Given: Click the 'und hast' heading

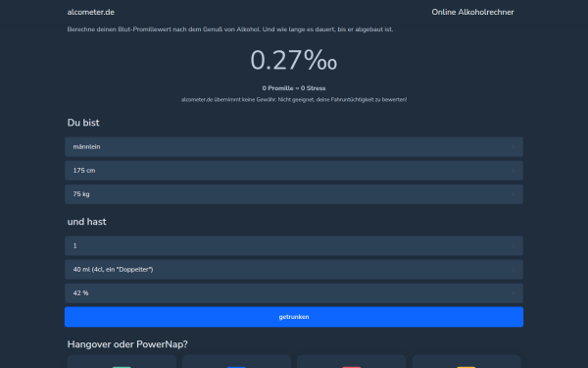Looking at the screenshot, I should (x=86, y=222).
